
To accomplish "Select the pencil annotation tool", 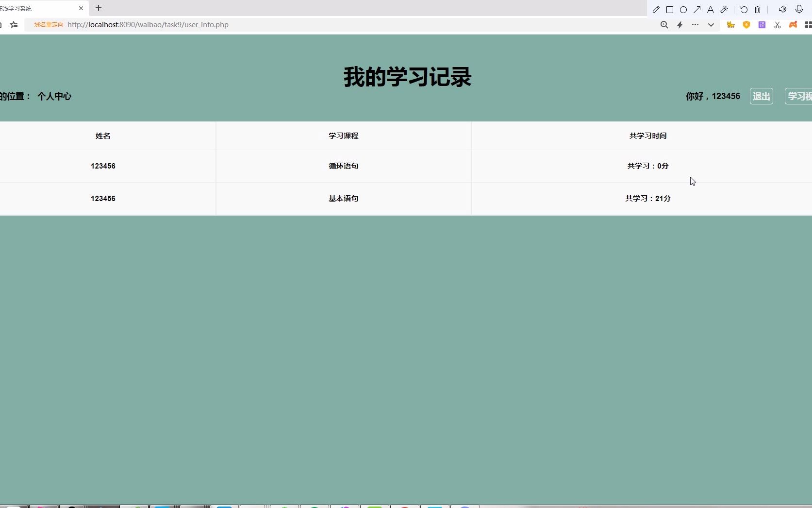I will (x=656, y=9).
